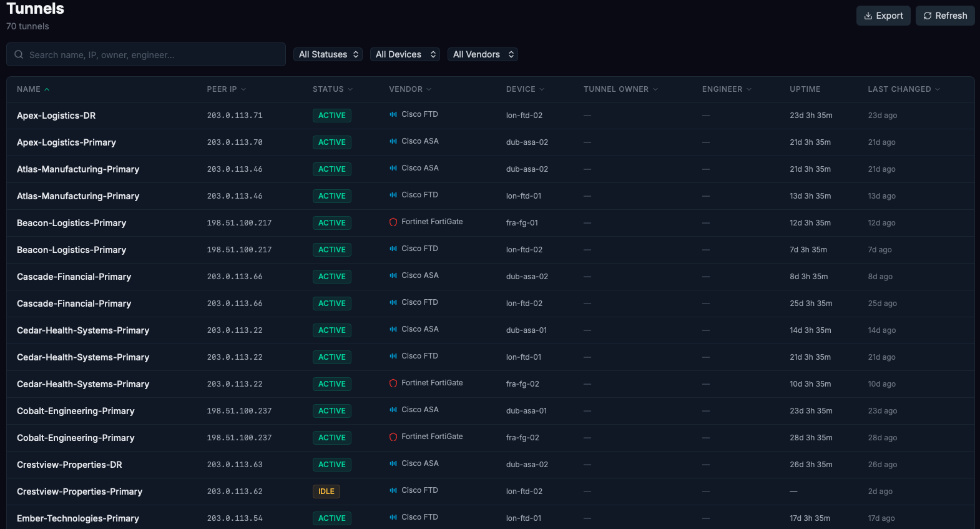Screen dimensions: 980x529
Task: Click last changed 17d ago
Action: coord(881,518)
